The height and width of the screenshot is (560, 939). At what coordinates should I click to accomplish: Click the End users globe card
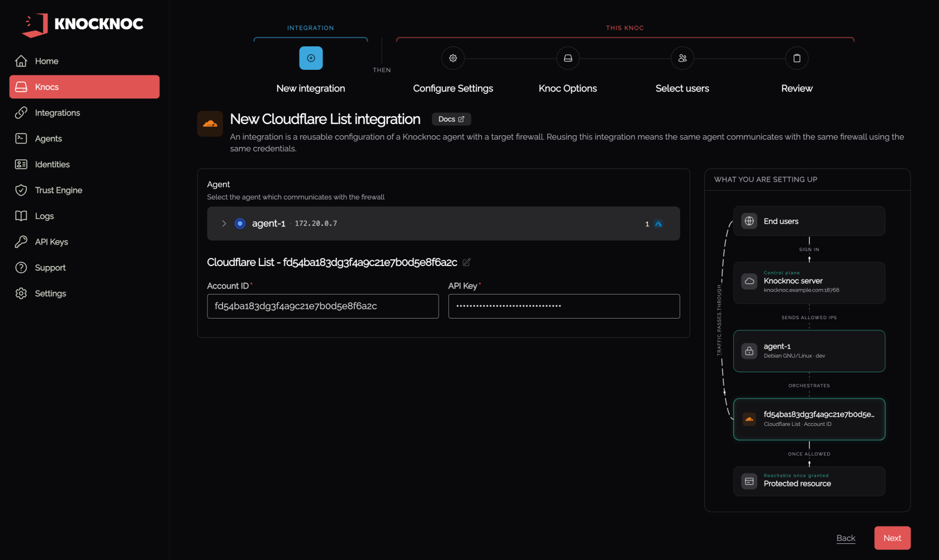809,221
